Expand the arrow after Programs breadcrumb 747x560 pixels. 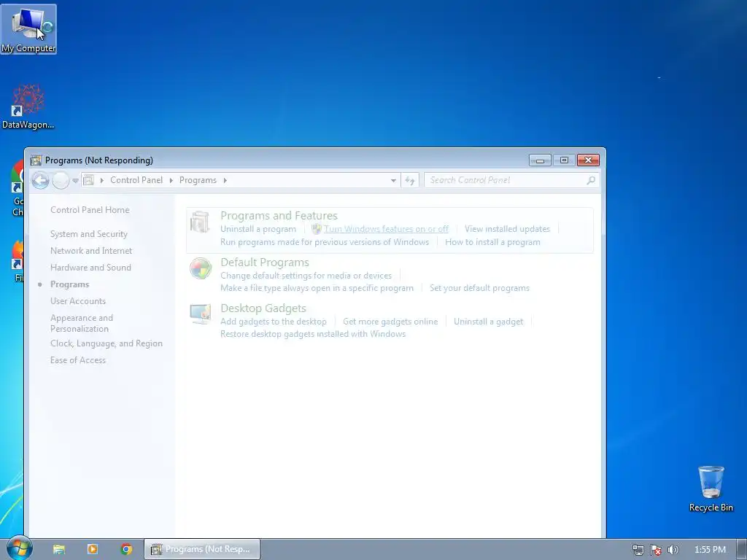pyautogui.click(x=225, y=180)
